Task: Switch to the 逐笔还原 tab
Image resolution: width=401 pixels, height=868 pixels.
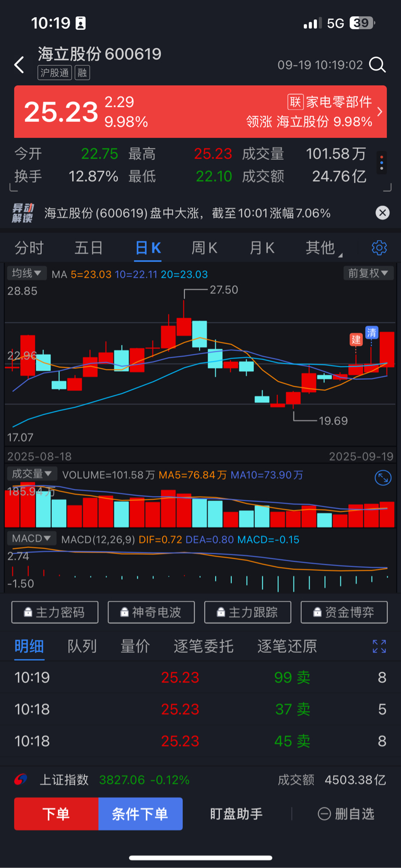Action: 287,647
